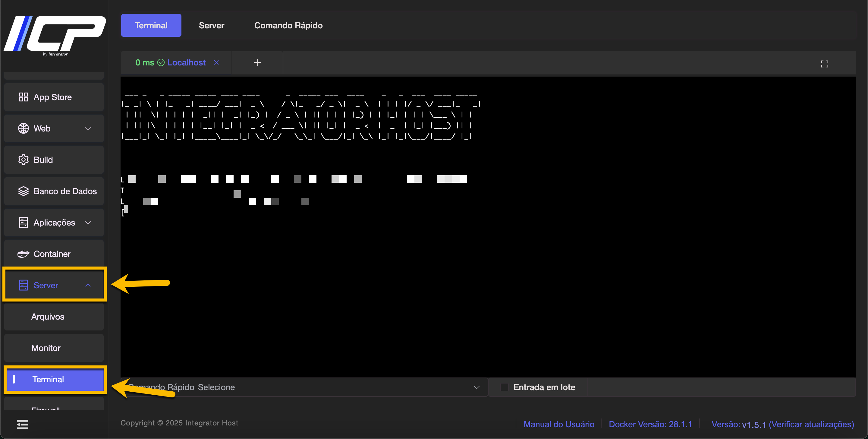Open a new terminal tab with plus
868x439 pixels.
coord(257,62)
